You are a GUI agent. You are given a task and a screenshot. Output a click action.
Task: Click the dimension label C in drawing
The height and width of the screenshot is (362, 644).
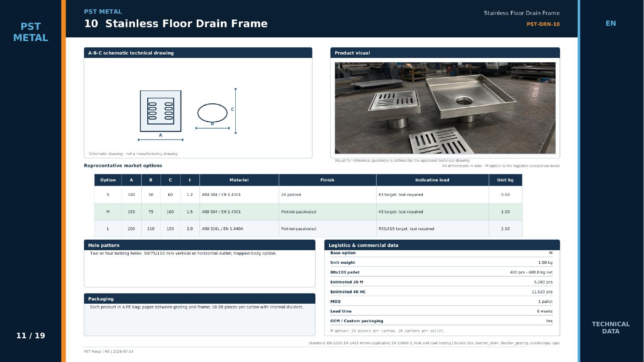(x=232, y=109)
